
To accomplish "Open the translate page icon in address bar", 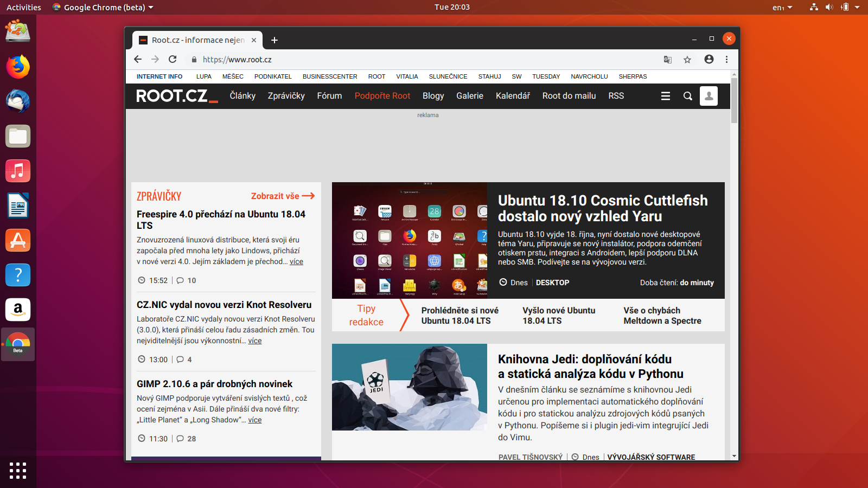I will tap(668, 60).
